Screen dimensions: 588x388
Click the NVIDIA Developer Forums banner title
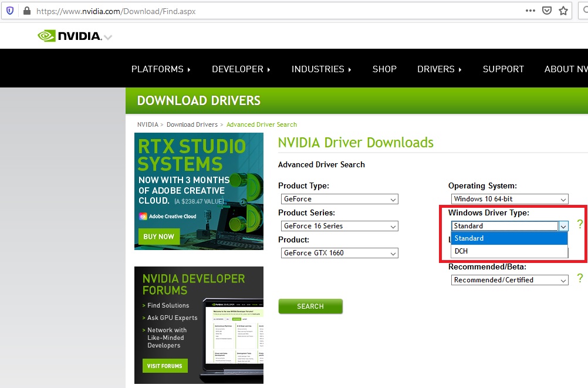(194, 284)
